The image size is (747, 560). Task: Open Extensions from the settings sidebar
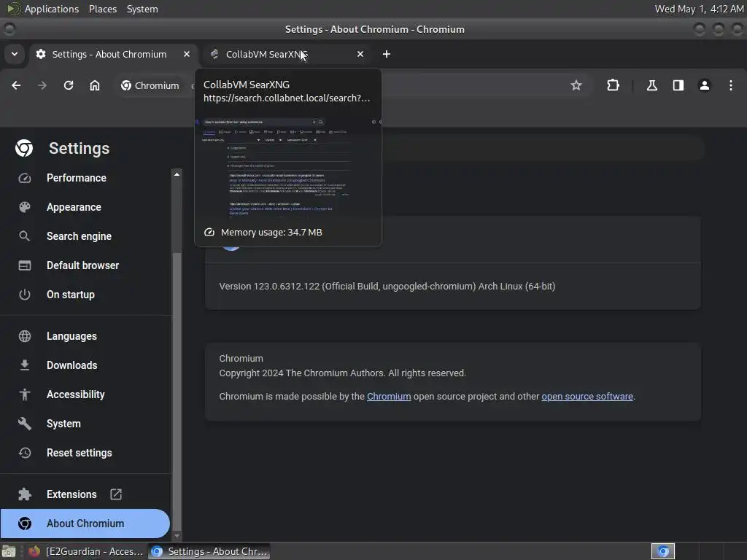coord(71,494)
